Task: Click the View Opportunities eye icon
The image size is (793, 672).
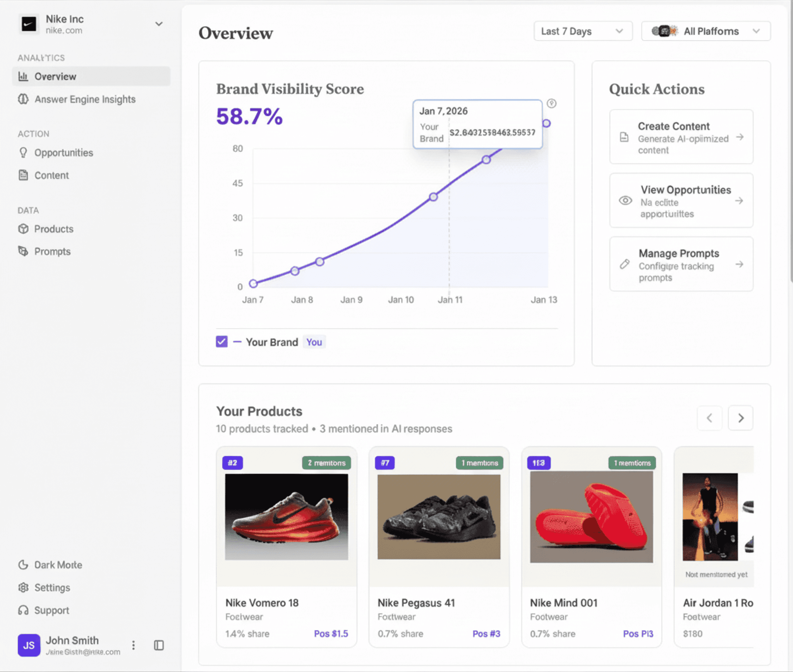Action: click(x=625, y=201)
